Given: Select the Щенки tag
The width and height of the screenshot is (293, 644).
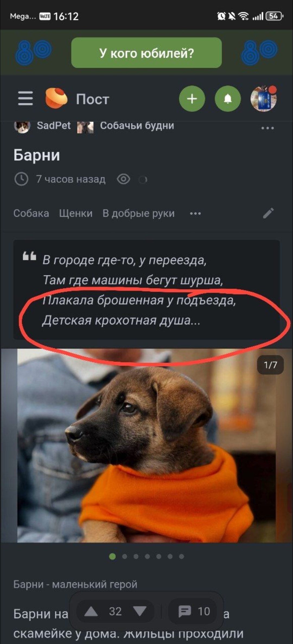Looking at the screenshot, I should [x=76, y=213].
